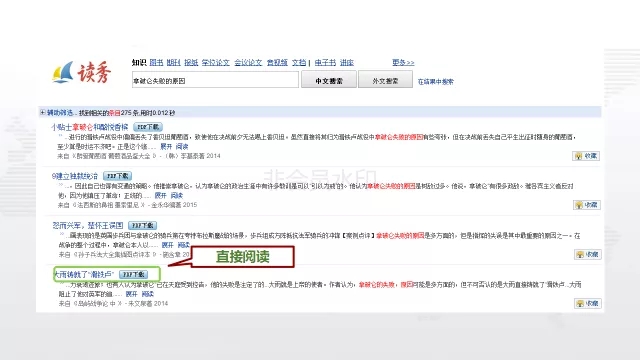Expand the 大雨铸就了滑铁卢 snippet via 展开
Image resolution: width=640 pixels, height=360 pixels.
coord(131,294)
